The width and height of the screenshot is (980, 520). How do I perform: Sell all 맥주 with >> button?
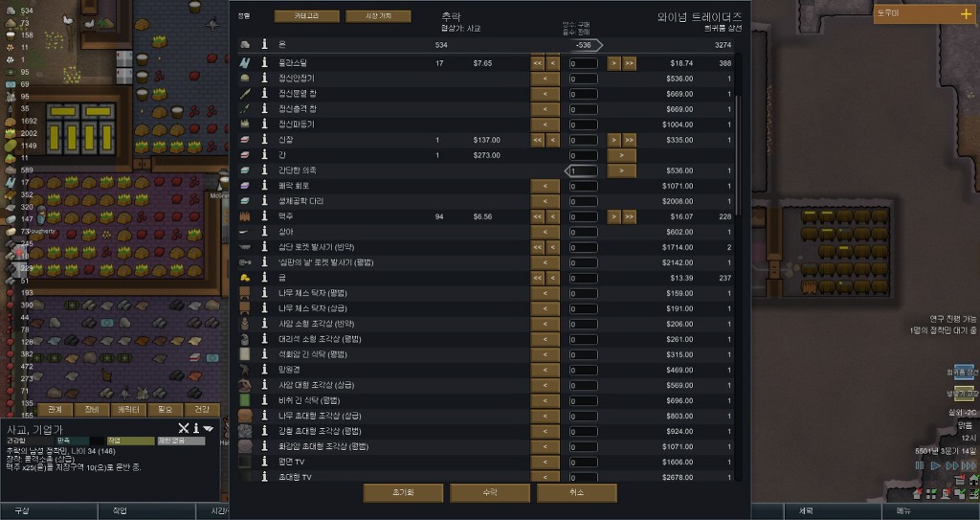[x=630, y=216]
